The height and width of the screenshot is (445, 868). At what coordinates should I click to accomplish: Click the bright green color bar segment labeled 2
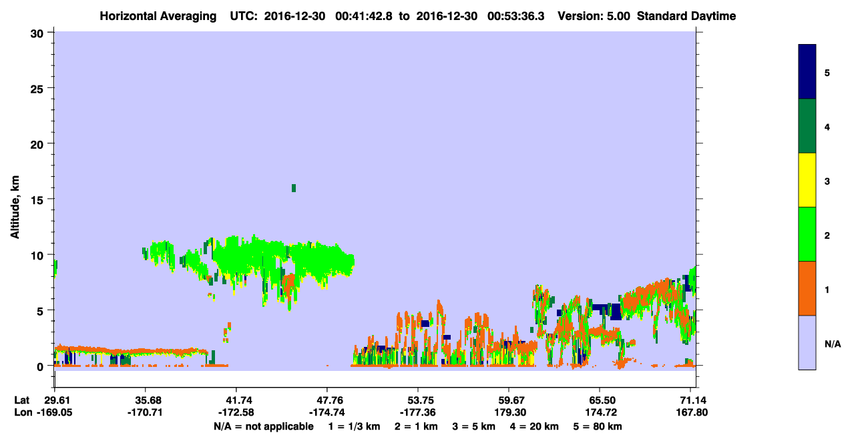coord(807,234)
